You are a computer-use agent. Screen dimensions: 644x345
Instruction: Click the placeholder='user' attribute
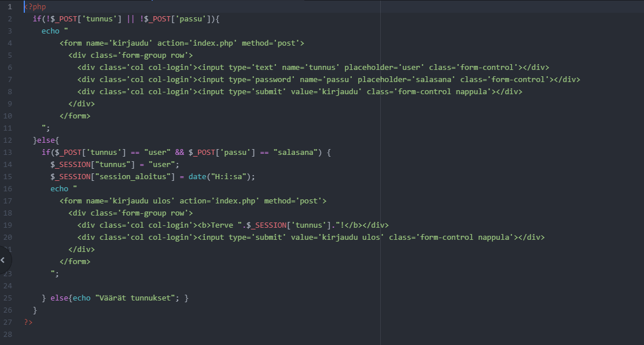384,67
